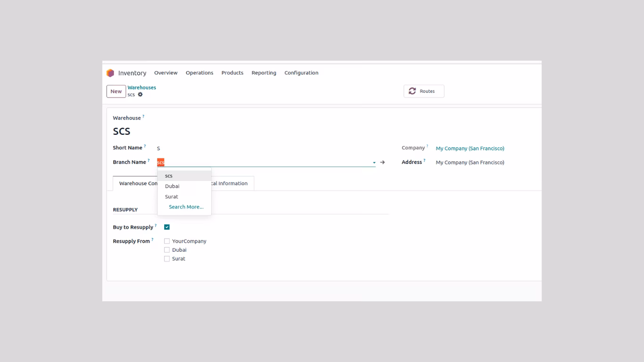Viewport: 644px width, 362px height.
Task: Uncheck the Buy to Resupply checkbox
Action: [167, 227]
